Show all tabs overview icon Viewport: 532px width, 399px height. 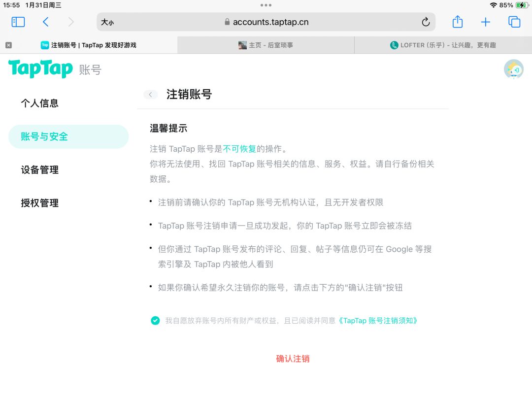click(514, 22)
